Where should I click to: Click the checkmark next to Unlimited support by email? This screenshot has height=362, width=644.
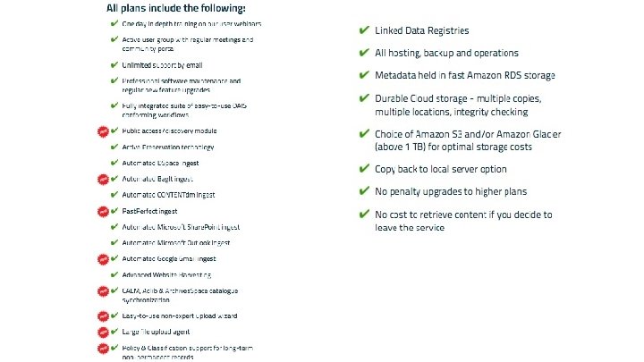coord(114,65)
